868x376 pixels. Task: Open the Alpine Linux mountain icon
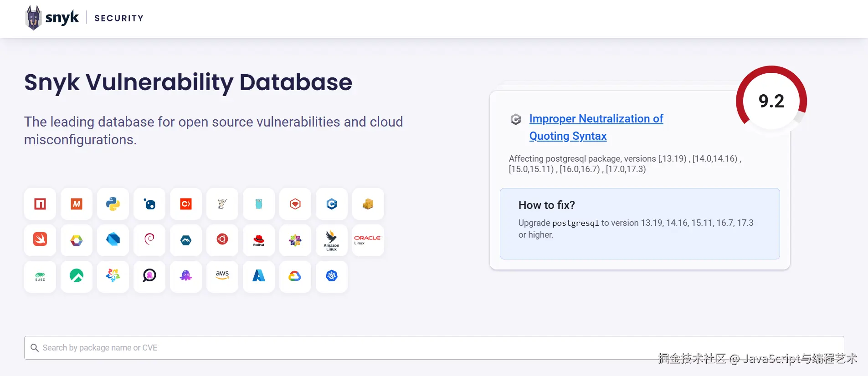186,240
